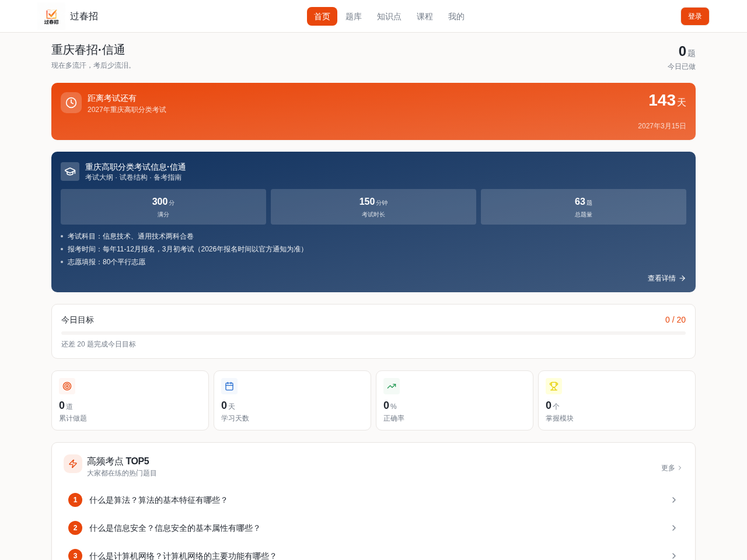Screen dimensions: 747x560
Task: Click the 今日已做 counter label
Action: (x=682, y=66)
